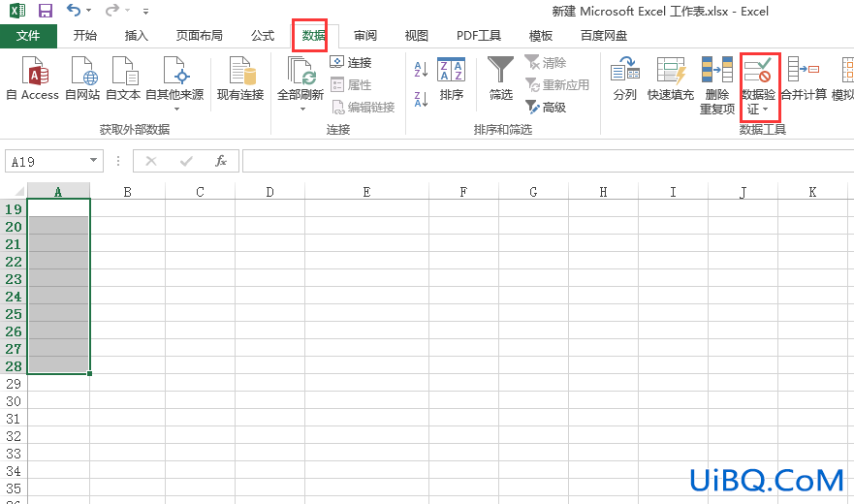Click the 数据验证 (Data Validation) icon

pyautogui.click(x=758, y=71)
